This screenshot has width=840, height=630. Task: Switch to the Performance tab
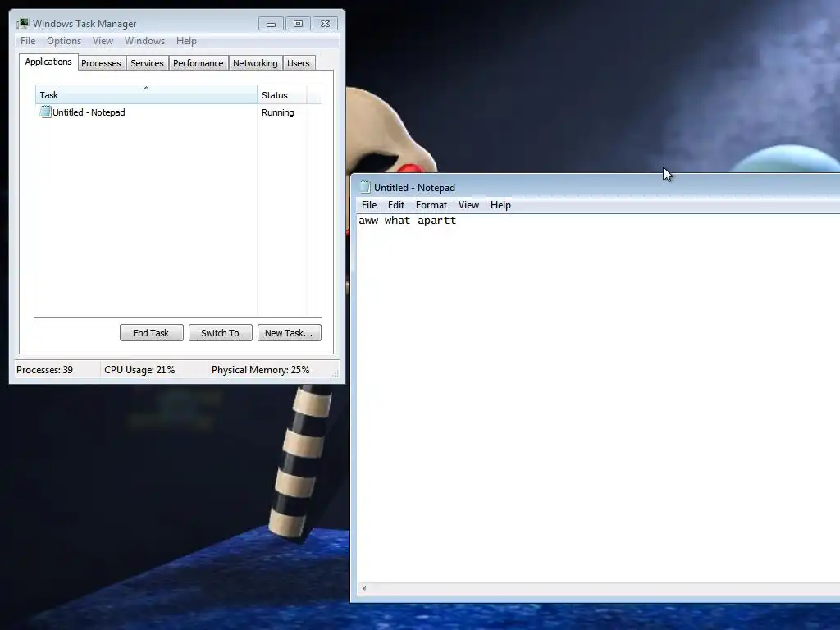pos(199,63)
